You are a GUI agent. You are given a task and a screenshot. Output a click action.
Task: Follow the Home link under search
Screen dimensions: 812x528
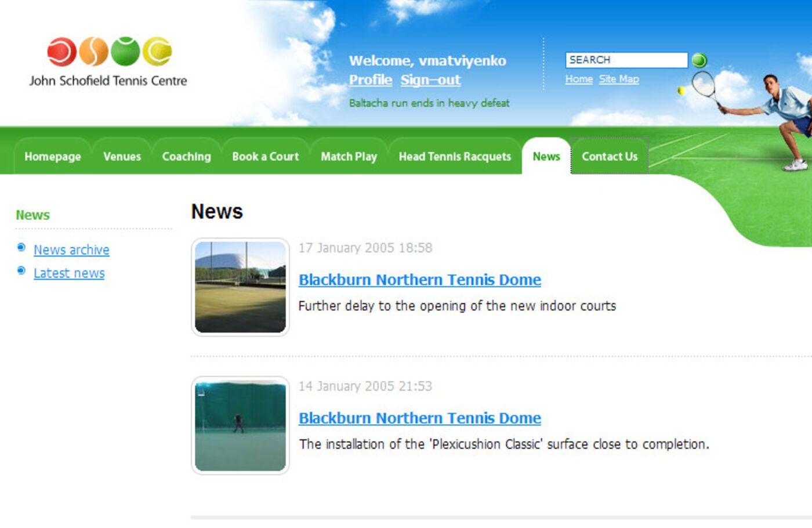579,79
